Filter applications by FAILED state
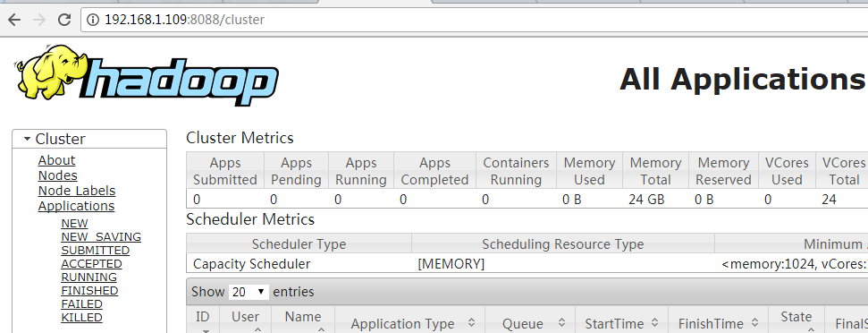The width and height of the screenshot is (868, 333). tap(82, 304)
